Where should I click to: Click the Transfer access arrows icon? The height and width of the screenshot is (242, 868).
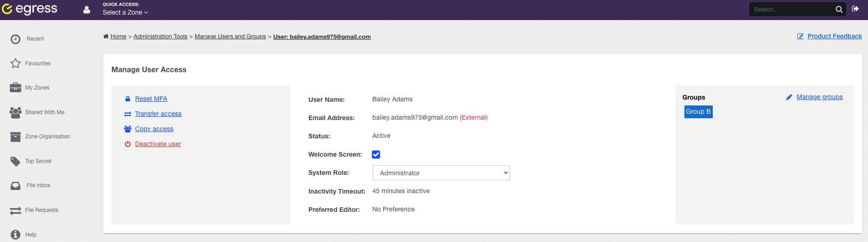128,114
